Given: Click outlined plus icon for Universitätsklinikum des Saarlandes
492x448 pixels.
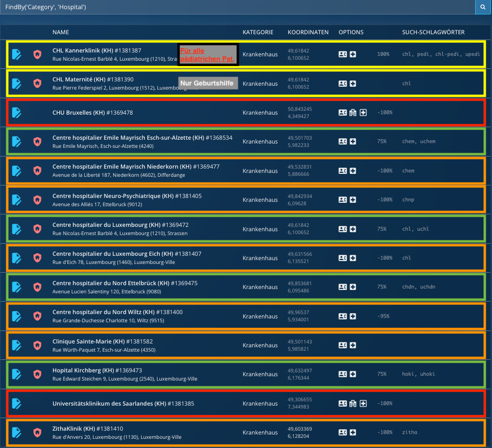Looking at the screenshot, I should [363, 403].
